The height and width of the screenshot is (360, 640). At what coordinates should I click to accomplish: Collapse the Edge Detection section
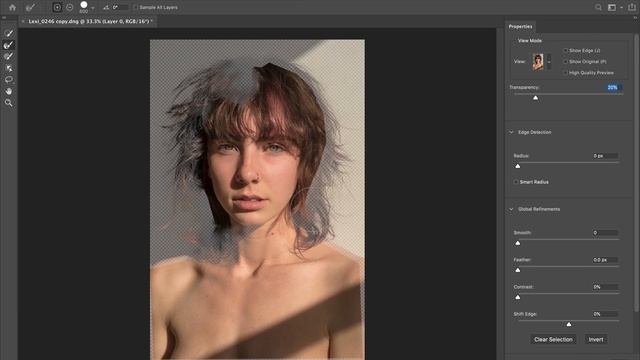point(511,132)
